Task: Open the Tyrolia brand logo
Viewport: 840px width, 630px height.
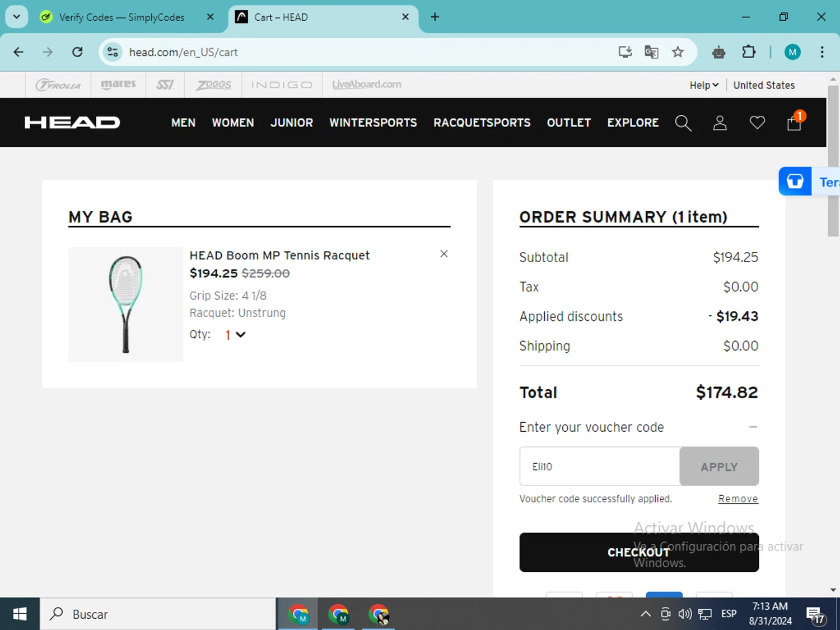Action: click(x=58, y=85)
